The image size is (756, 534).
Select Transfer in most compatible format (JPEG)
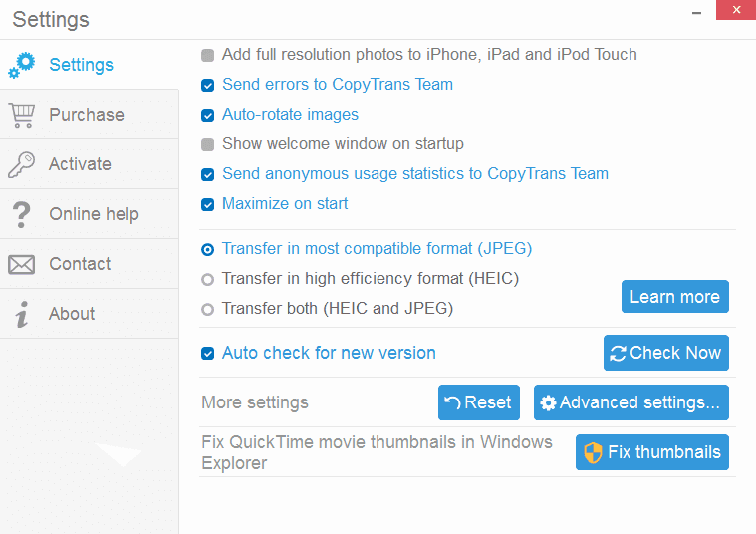[x=207, y=249]
